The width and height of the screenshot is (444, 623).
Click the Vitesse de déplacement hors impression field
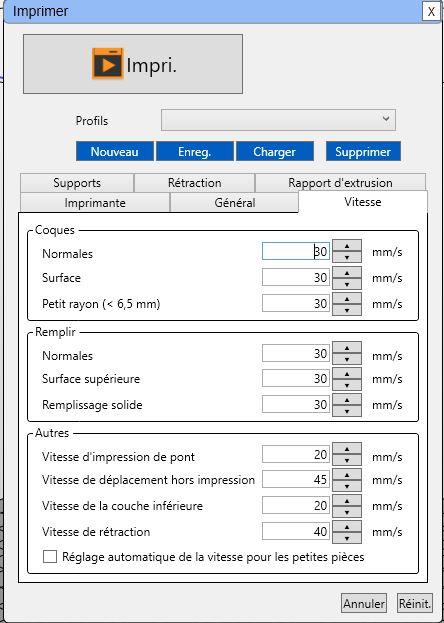(296, 480)
